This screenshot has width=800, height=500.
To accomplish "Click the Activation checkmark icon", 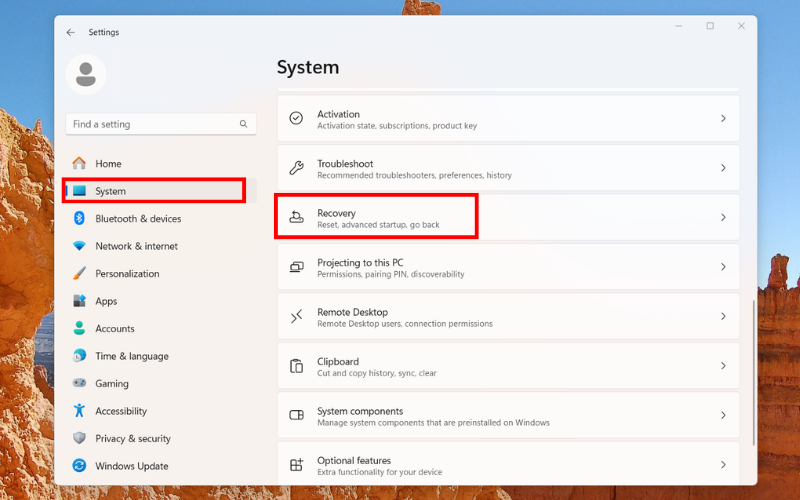I will 296,118.
